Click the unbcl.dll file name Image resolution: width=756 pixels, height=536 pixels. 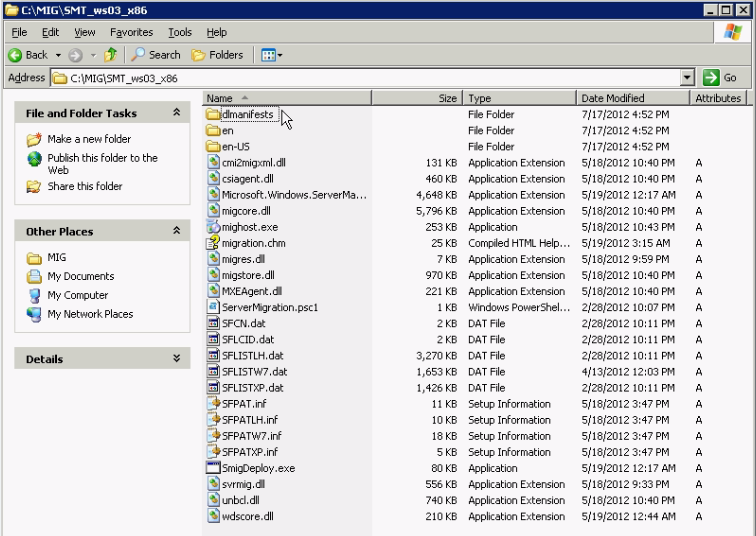pos(241,500)
